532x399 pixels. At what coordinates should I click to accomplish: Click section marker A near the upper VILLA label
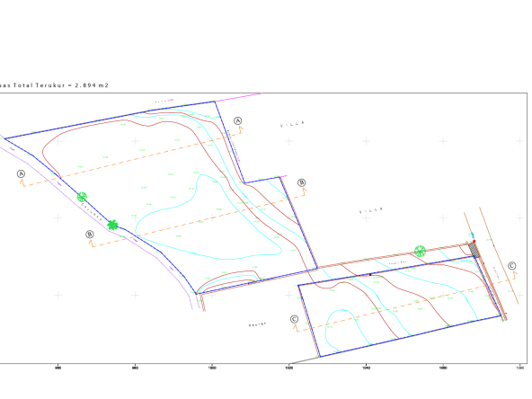click(x=238, y=120)
